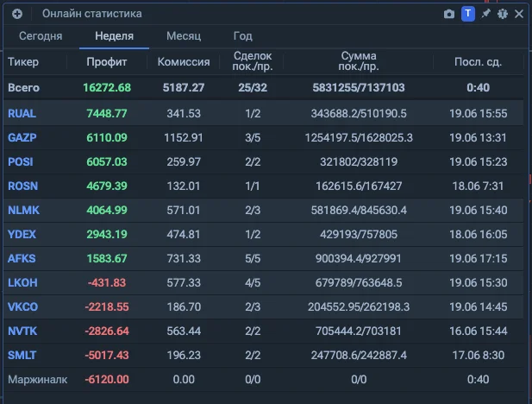Select the Всего total row label

23,88
